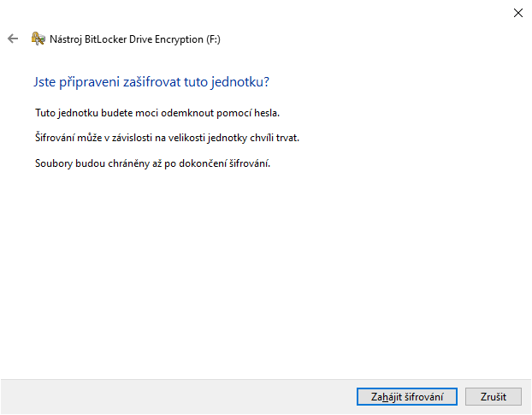Start encryption with Zahájit šifrování button
Screen dimensions: 532x415
pos(407,397)
